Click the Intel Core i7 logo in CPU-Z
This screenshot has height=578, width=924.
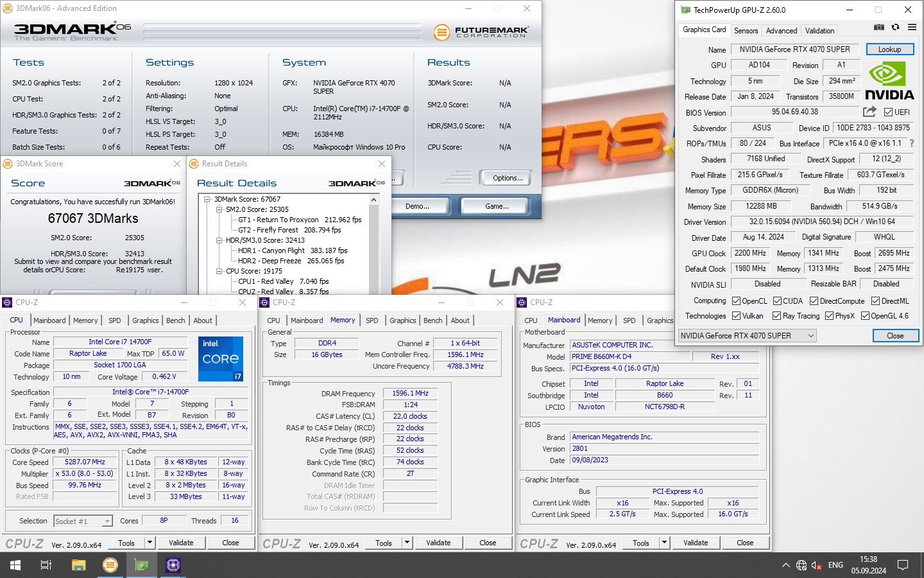click(220, 359)
